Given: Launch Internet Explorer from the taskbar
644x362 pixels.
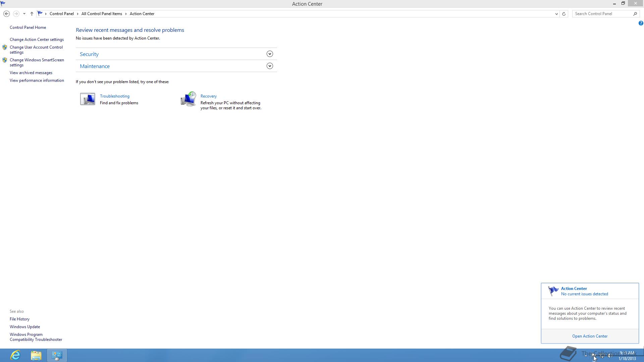Looking at the screenshot, I should point(15,355).
